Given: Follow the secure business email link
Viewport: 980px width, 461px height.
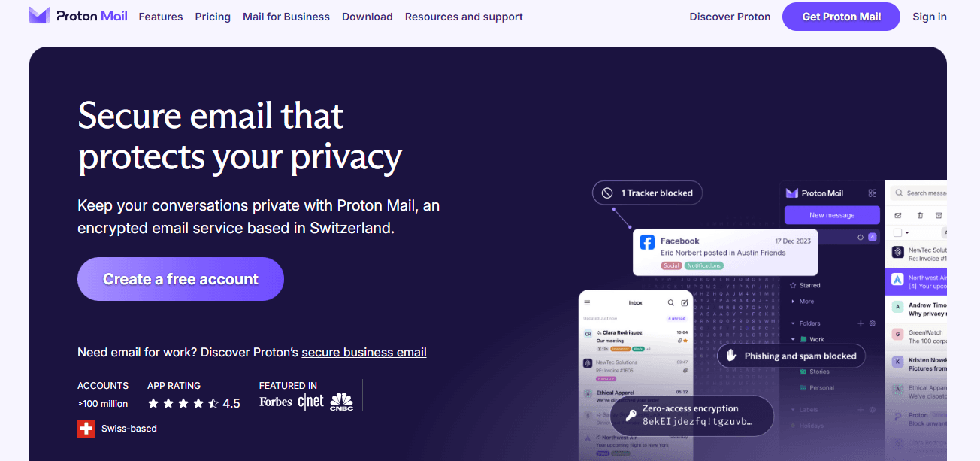Looking at the screenshot, I should (x=364, y=352).
